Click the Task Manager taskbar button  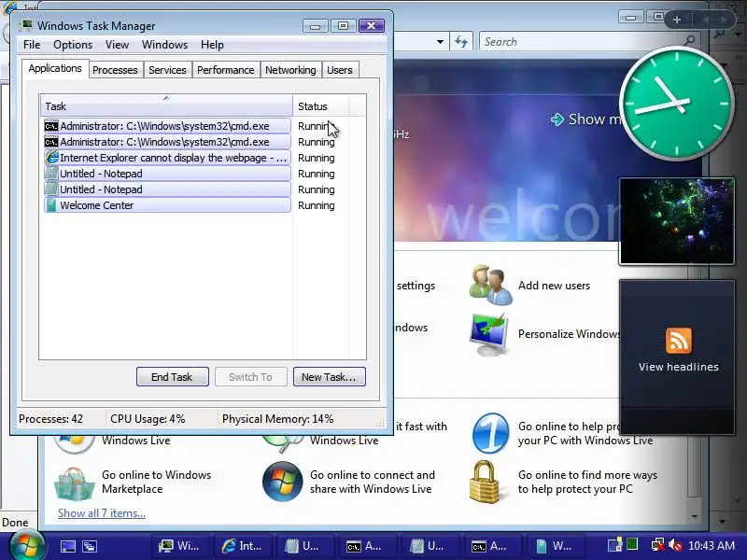pyautogui.click(x=179, y=546)
